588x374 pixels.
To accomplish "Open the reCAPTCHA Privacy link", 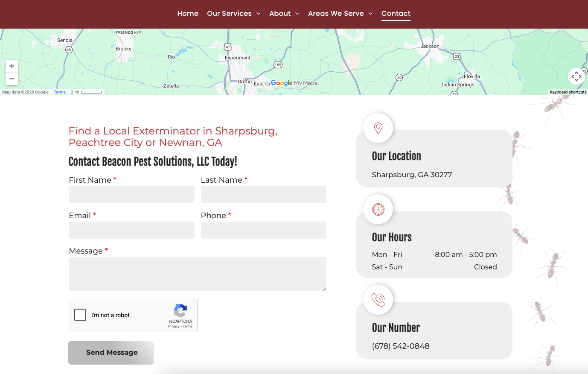I will pos(174,327).
